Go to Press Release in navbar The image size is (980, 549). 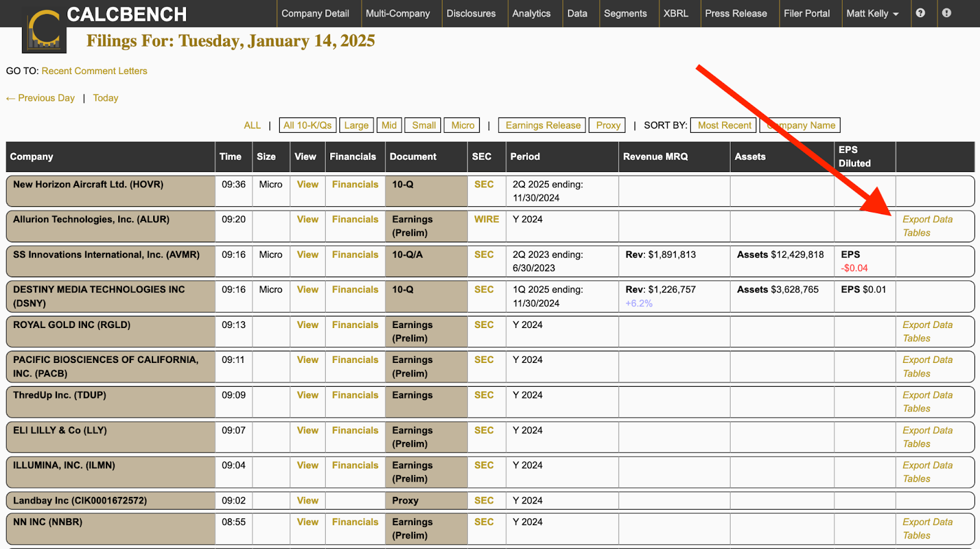point(736,13)
